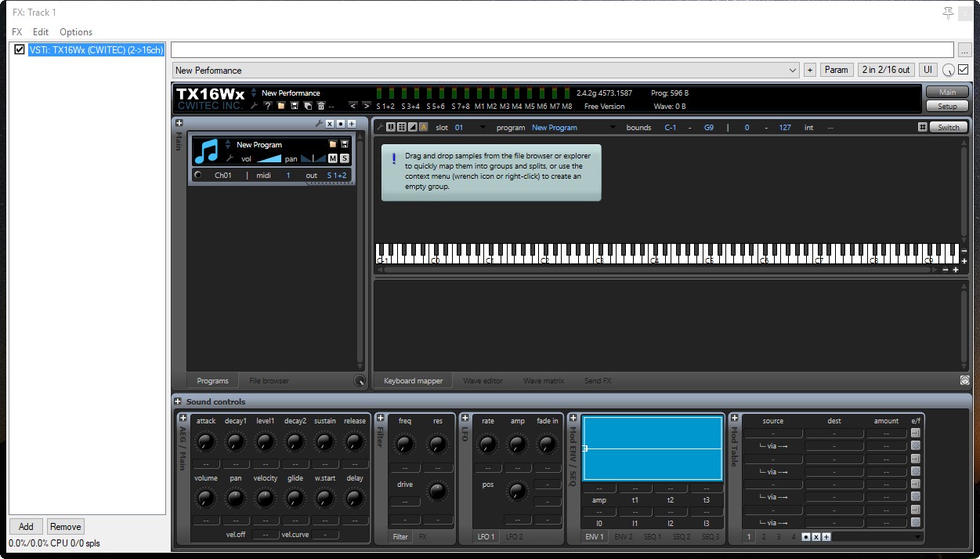This screenshot has height=559, width=980.
Task: Uncheck VSTi TX16Wx plugin enable checkbox
Action: pos(20,49)
